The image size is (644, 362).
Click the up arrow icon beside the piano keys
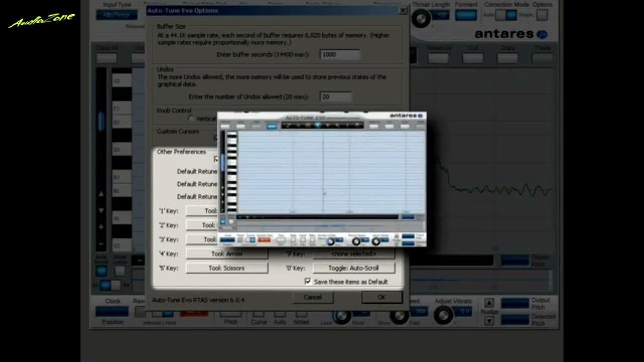click(x=101, y=194)
